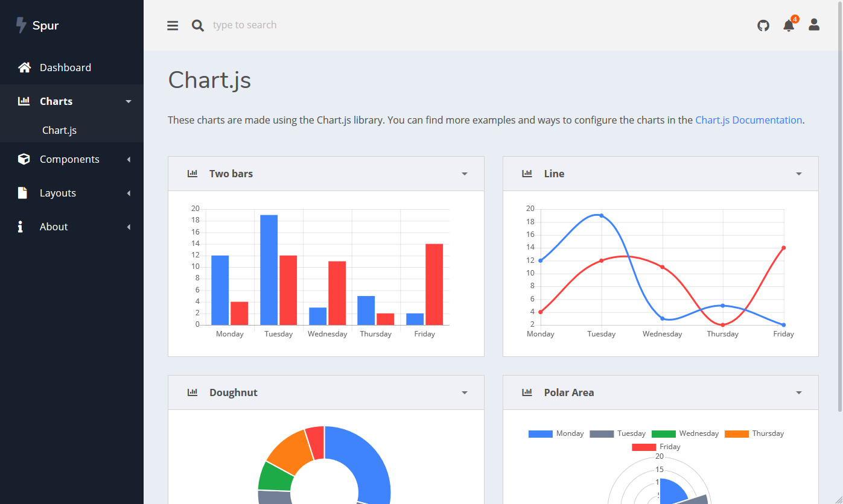
Task: Open About menu label in sidebar
Action: click(x=54, y=227)
